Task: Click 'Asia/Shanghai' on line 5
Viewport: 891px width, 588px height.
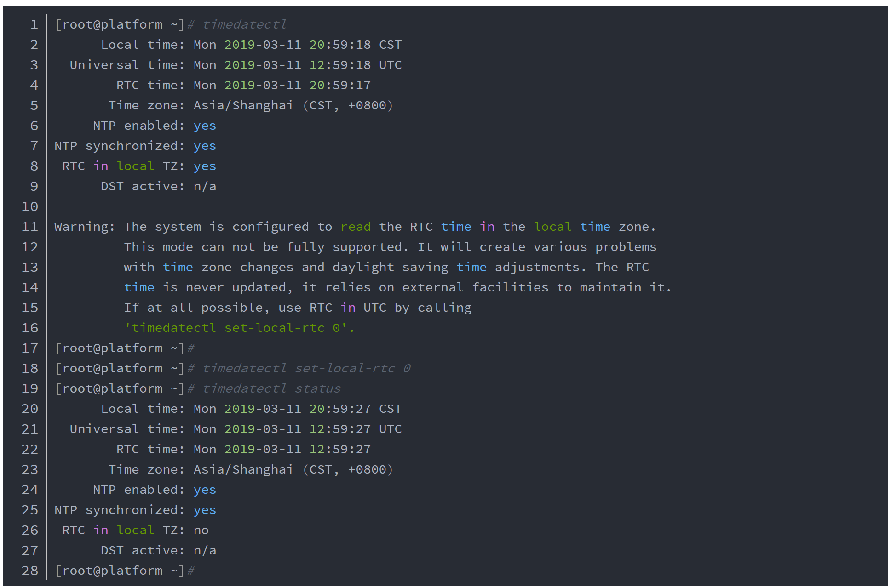Action: [243, 106]
